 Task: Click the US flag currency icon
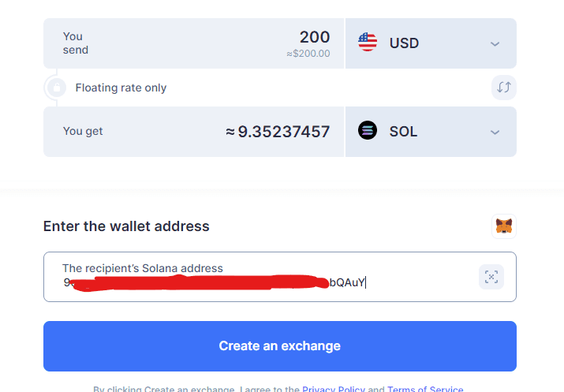[368, 42]
